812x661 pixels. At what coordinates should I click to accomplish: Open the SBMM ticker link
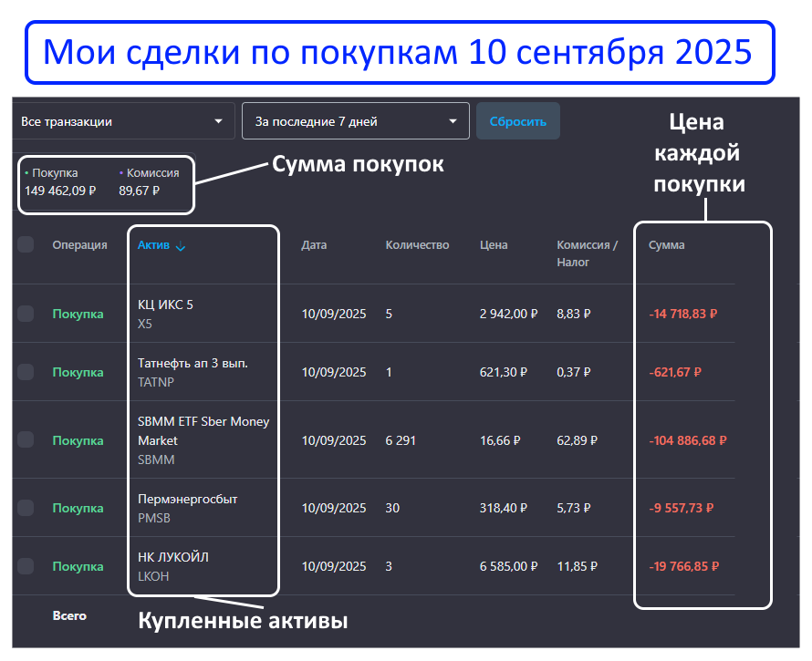(155, 460)
